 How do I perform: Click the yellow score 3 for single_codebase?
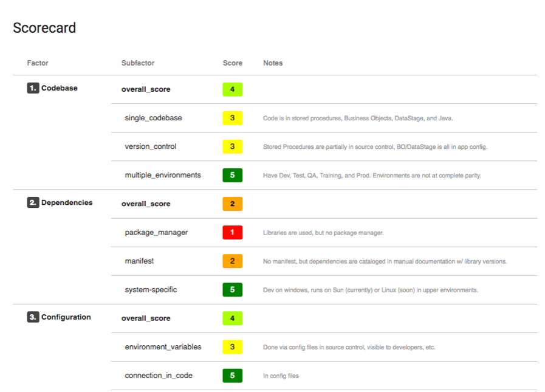233,118
